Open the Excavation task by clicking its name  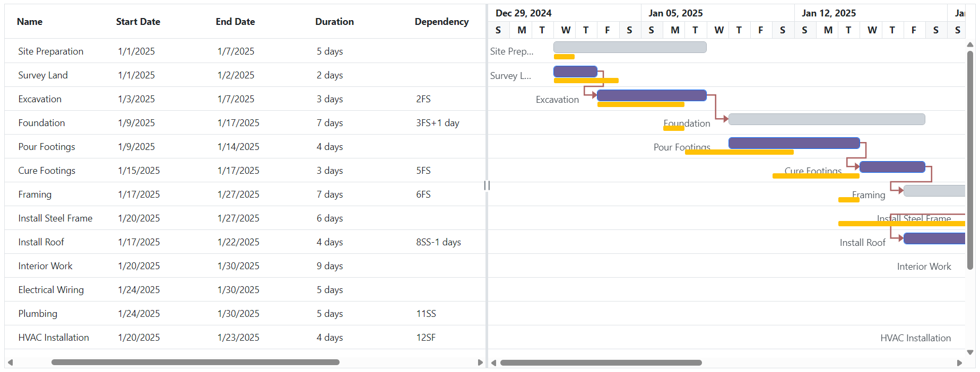point(40,99)
